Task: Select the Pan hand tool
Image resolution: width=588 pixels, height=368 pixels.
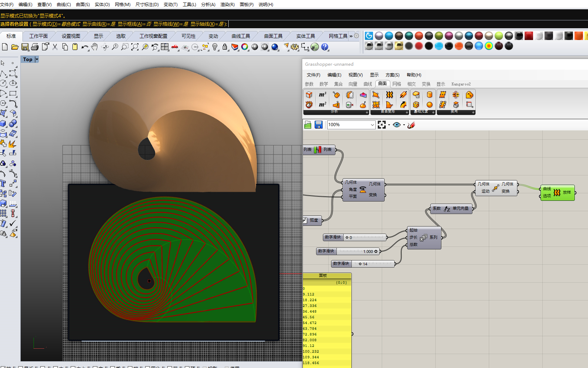Action: [x=95, y=47]
